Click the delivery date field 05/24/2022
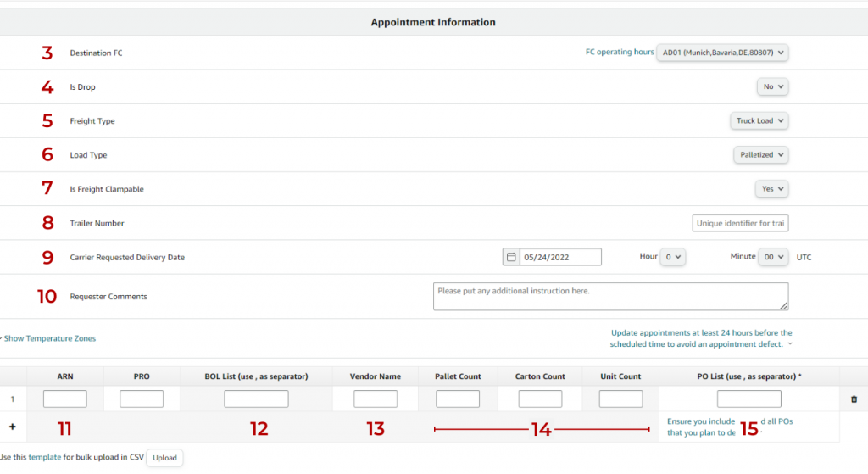Screen dimensions: 868x474 (x=560, y=257)
